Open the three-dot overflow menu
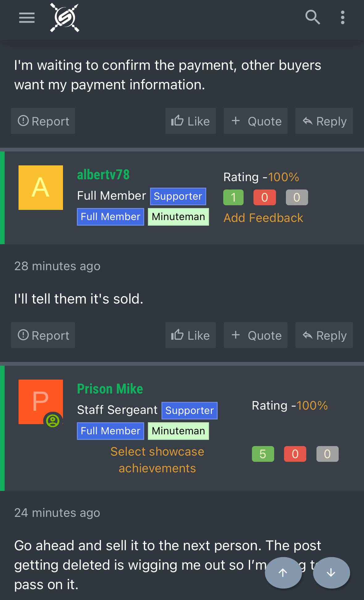Viewport: 364px width, 600px height. click(342, 17)
